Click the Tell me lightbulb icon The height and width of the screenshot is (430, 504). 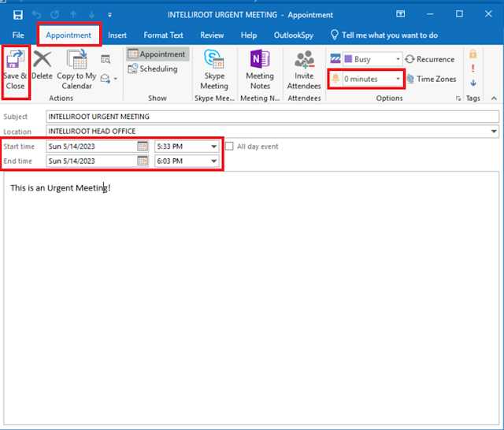click(335, 35)
